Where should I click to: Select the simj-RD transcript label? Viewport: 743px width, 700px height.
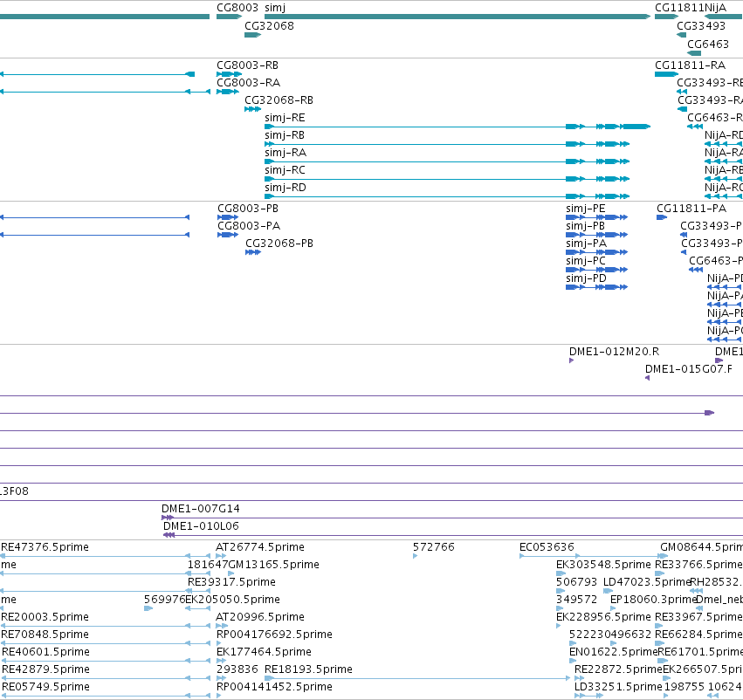tap(286, 188)
